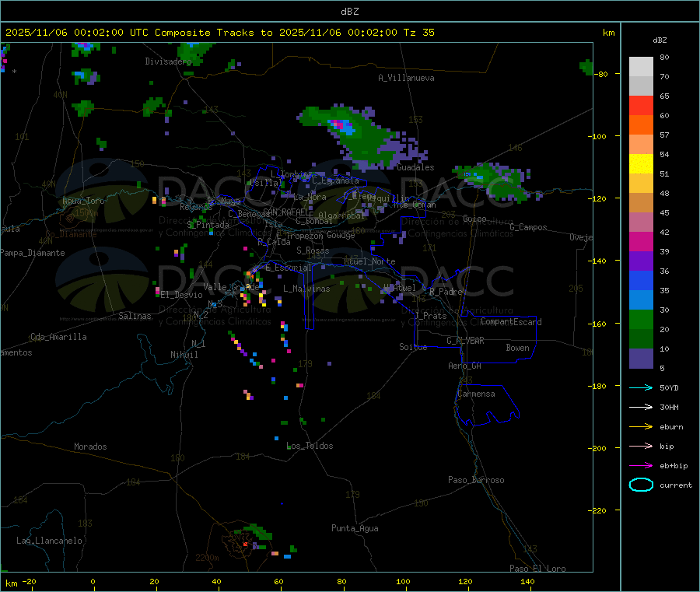Click the A_Villanueva map label
Viewport: 700px width, 592px height.
point(406,78)
